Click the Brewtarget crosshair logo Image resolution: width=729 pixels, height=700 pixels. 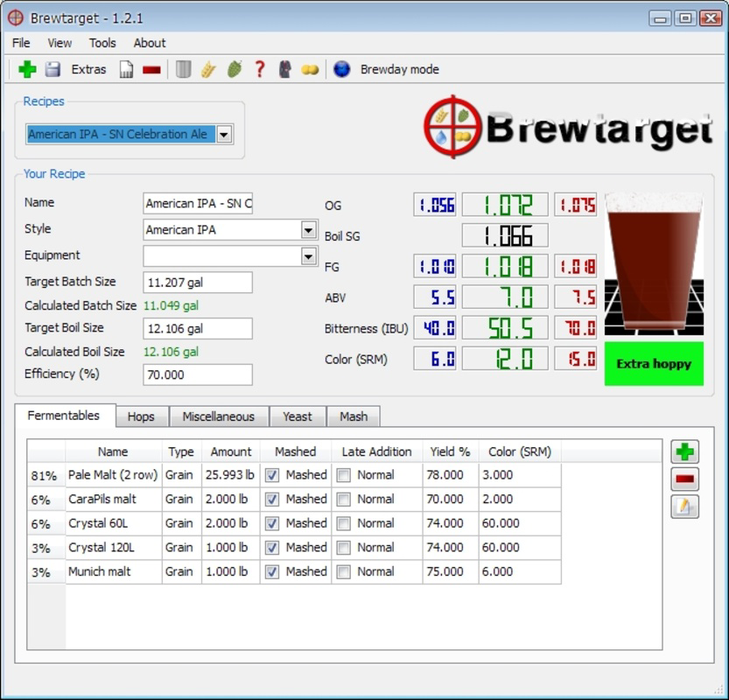[x=452, y=126]
